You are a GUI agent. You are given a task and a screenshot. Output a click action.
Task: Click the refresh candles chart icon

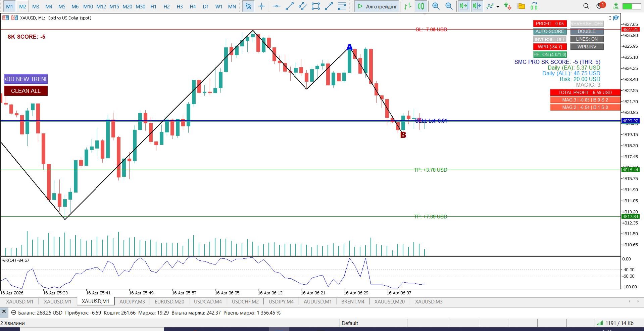(x=534, y=6)
